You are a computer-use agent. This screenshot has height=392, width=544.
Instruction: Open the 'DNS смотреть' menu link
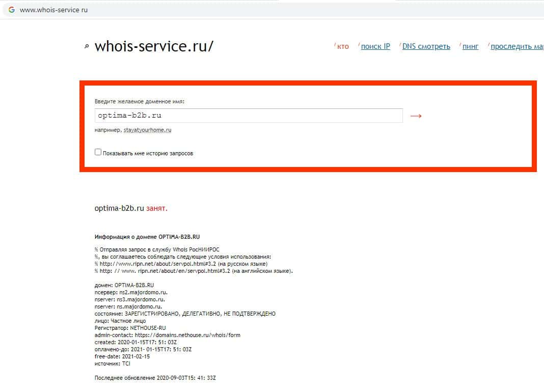point(426,46)
